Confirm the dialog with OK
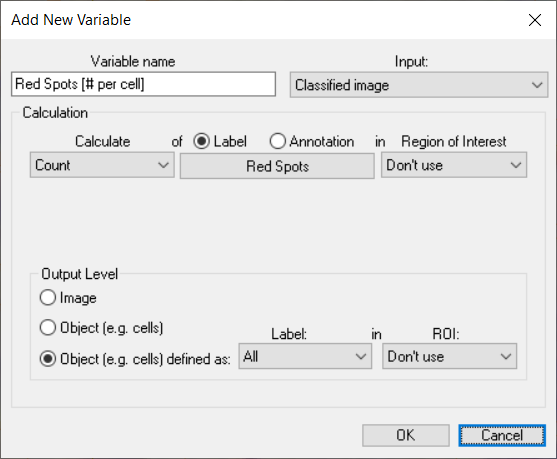The width and height of the screenshot is (557, 459). (x=406, y=435)
